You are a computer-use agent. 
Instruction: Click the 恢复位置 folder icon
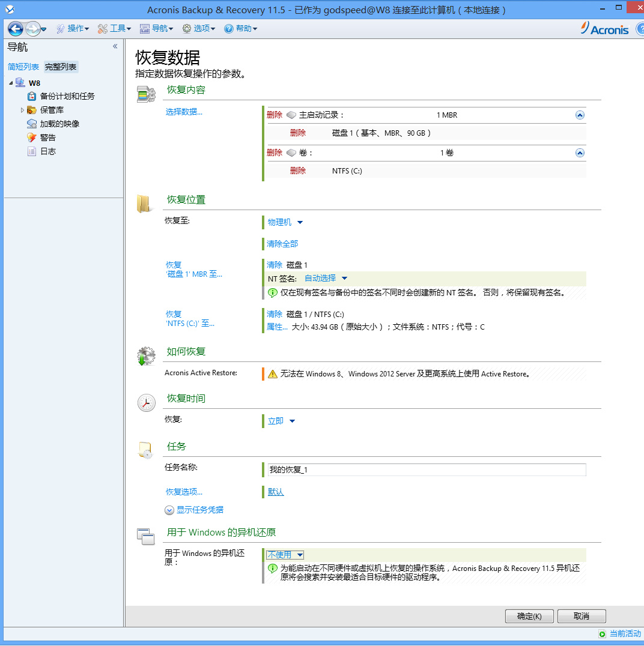click(x=144, y=204)
